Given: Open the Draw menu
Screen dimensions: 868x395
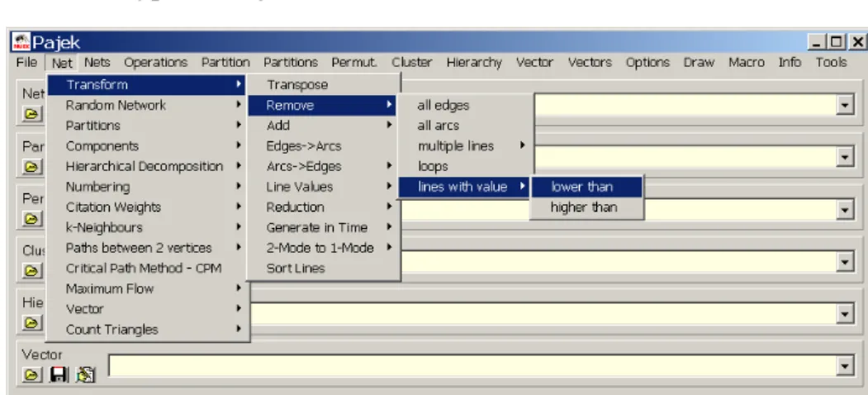Looking at the screenshot, I should point(699,63).
